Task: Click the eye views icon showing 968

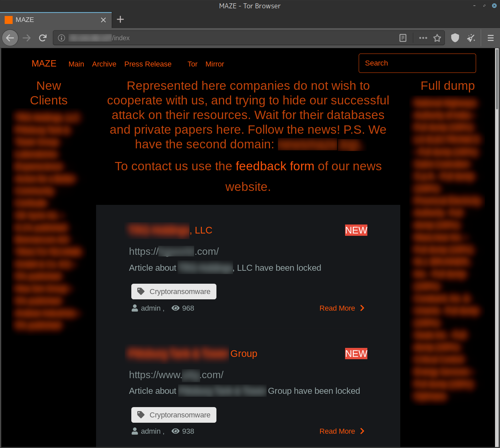Action: [175, 308]
